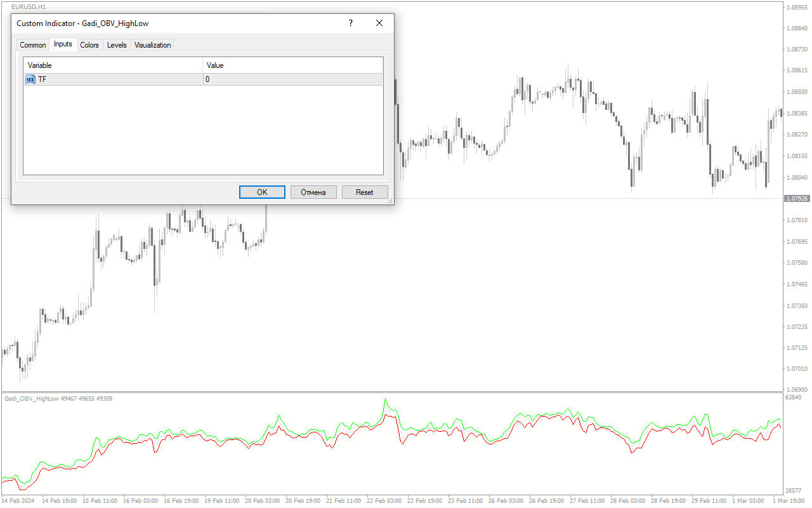Viewport: 812px width, 508px height.
Task: Select the Inputs tab
Action: 63,44
